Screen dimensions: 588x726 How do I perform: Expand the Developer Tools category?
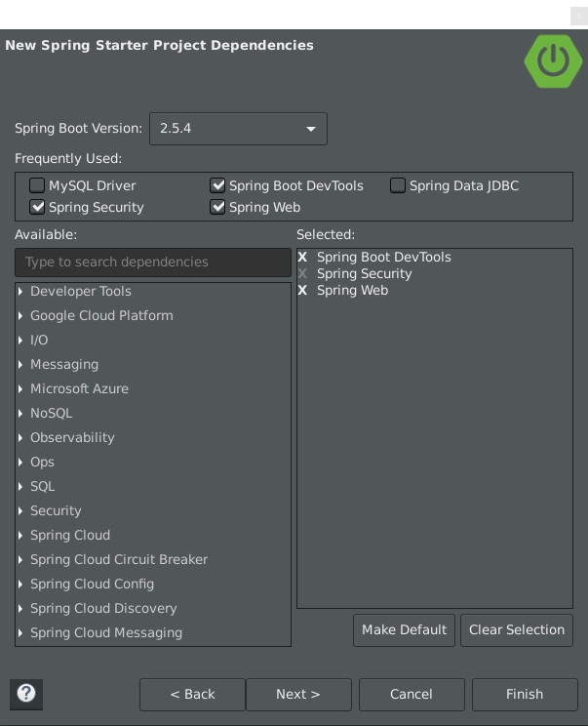pyautogui.click(x=20, y=291)
